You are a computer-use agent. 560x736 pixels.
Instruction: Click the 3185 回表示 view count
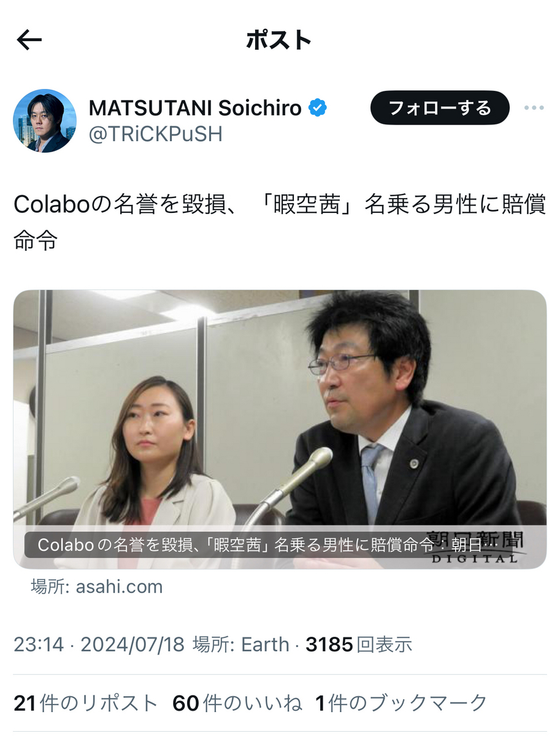coord(359,645)
